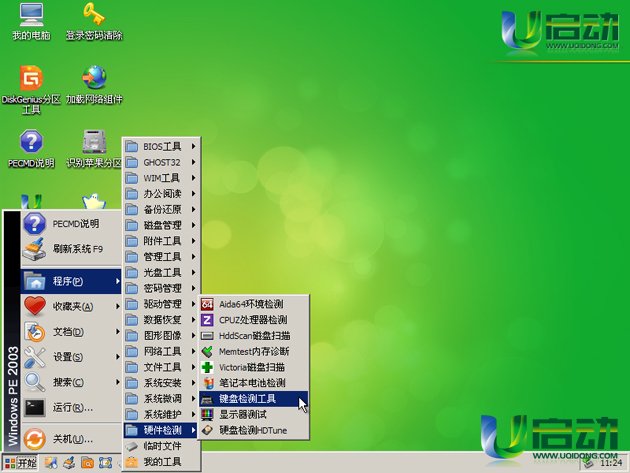630x473 pixels.
Task: Launch Victoria磁盘扫描
Action: (254, 367)
